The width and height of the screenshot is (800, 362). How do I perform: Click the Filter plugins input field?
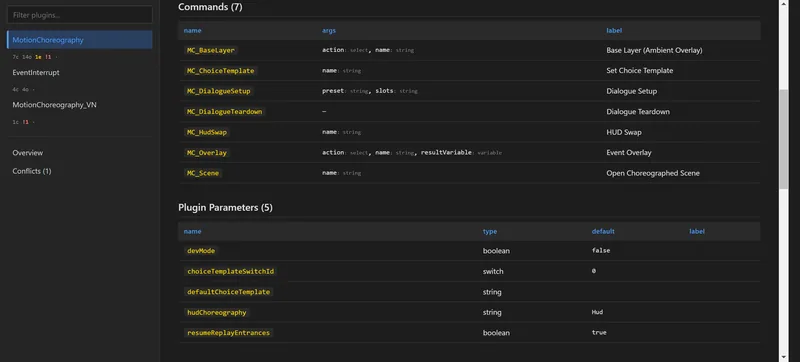80,15
